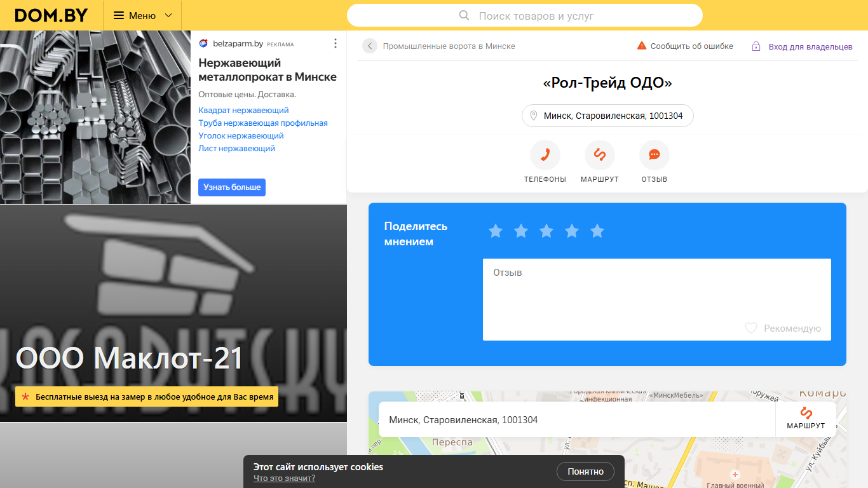Viewport: 868px width, 488px height.
Task: Click the address pill Минск, Старовиленская
Action: [x=607, y=116]
